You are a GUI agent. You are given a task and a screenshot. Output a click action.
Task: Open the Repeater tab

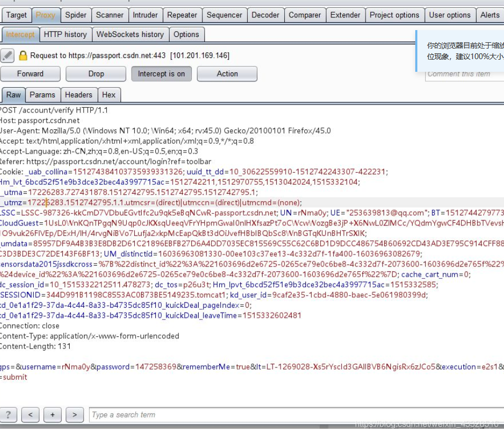(182, 15)
